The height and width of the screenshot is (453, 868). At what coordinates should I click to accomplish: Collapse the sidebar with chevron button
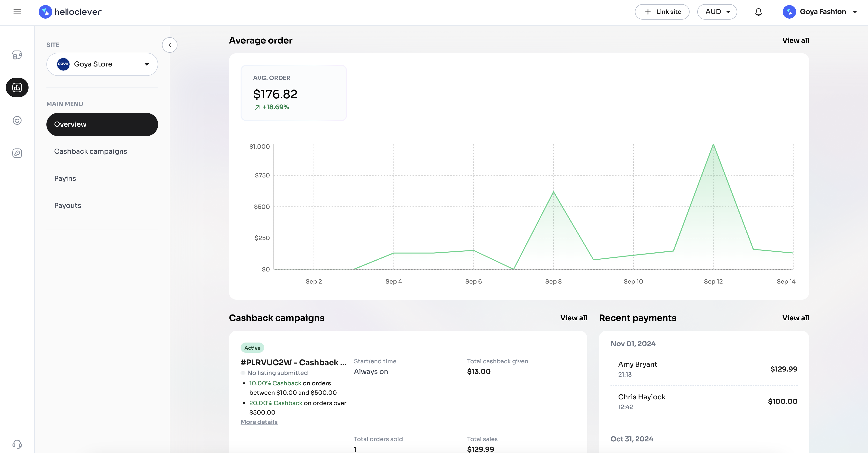tap(169, 45)
